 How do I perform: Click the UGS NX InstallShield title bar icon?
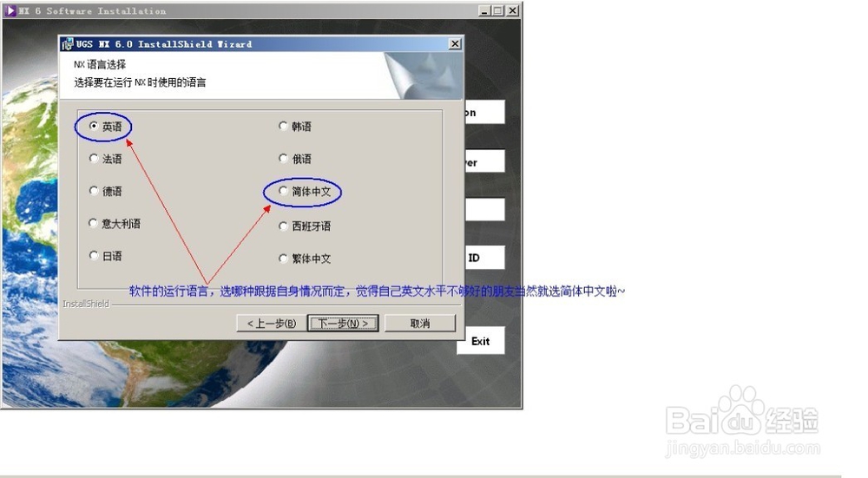tap(68, 43)
